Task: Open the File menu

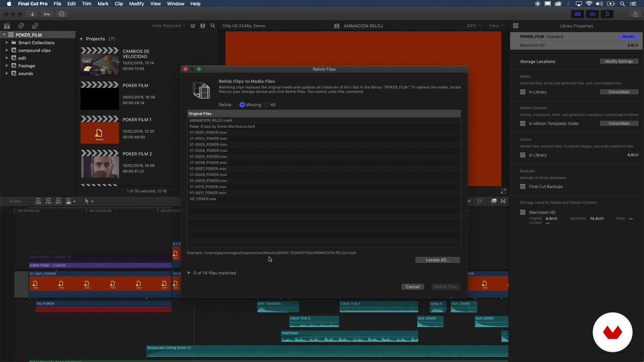Action: pos(57,4)
